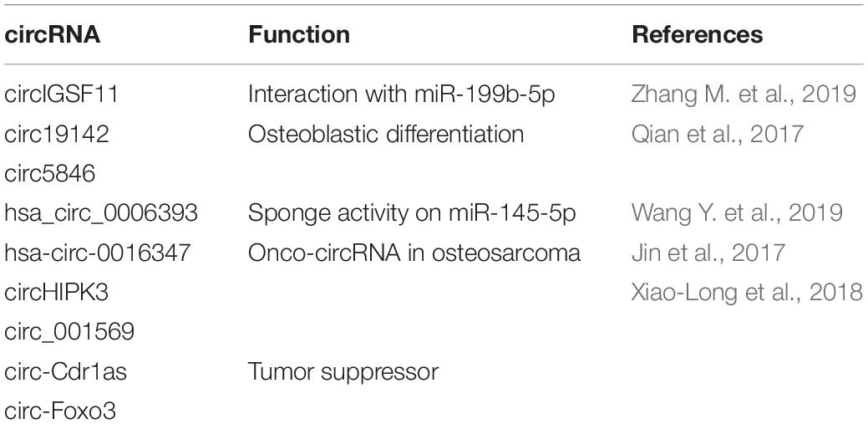Select the circ-Cdr1as entry
Viewport: 868px width, 424px height.
(x=65, y=372)
